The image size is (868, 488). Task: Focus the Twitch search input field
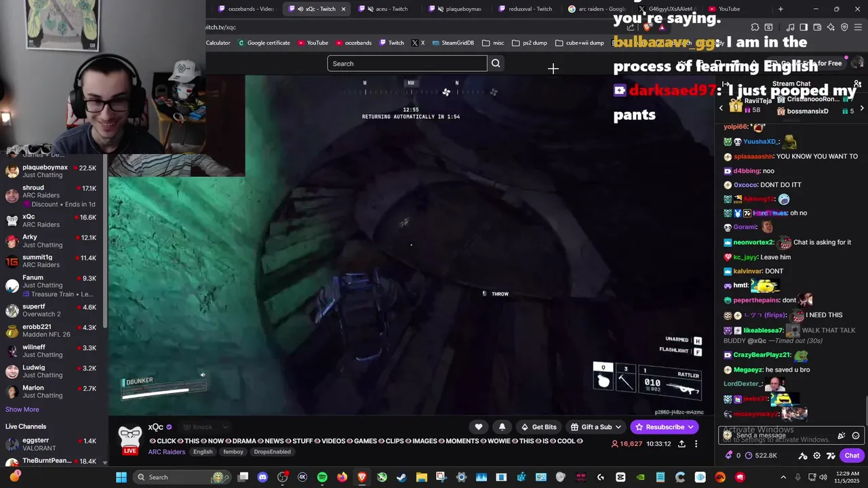(407, 63)
